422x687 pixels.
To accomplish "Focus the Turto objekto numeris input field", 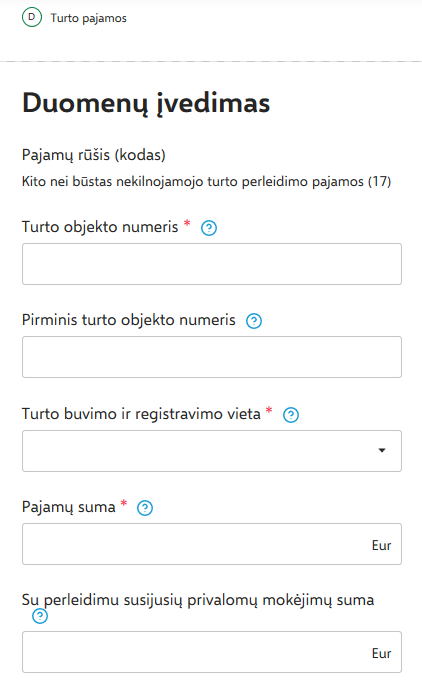I will [212, 264].
